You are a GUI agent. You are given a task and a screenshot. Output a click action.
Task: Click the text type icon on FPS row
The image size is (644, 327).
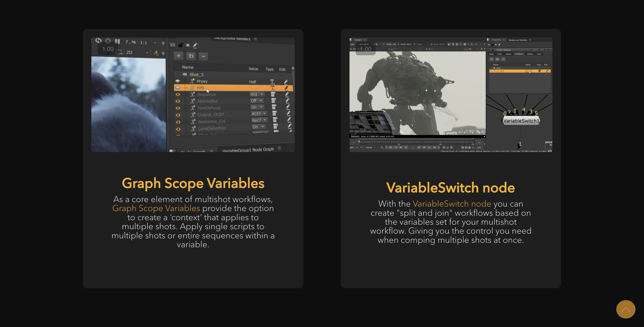coord(273,88)
